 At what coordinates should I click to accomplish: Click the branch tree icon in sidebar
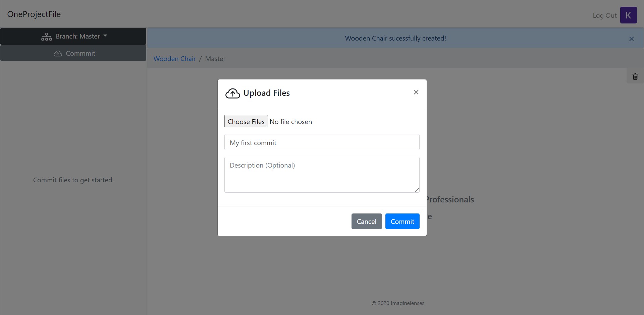coord(47,37)
